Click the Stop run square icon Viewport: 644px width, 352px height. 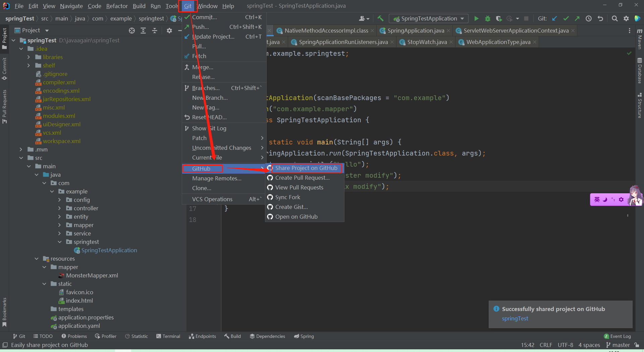526,18
